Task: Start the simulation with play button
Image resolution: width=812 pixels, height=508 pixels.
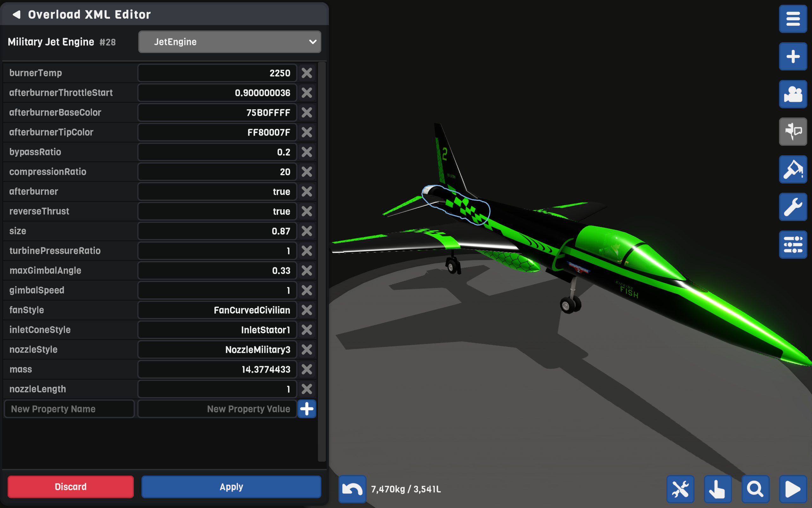Action: tap(793, 489)
